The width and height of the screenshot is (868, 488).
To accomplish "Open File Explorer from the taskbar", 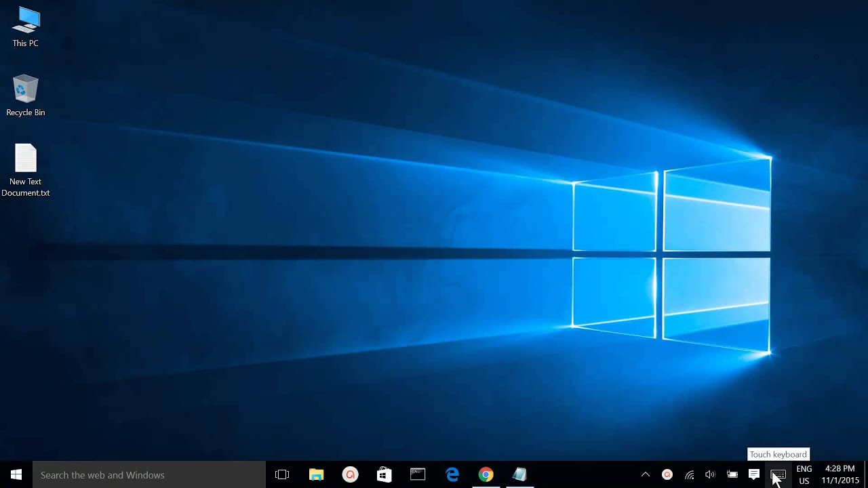I will (x=316, y=474).
